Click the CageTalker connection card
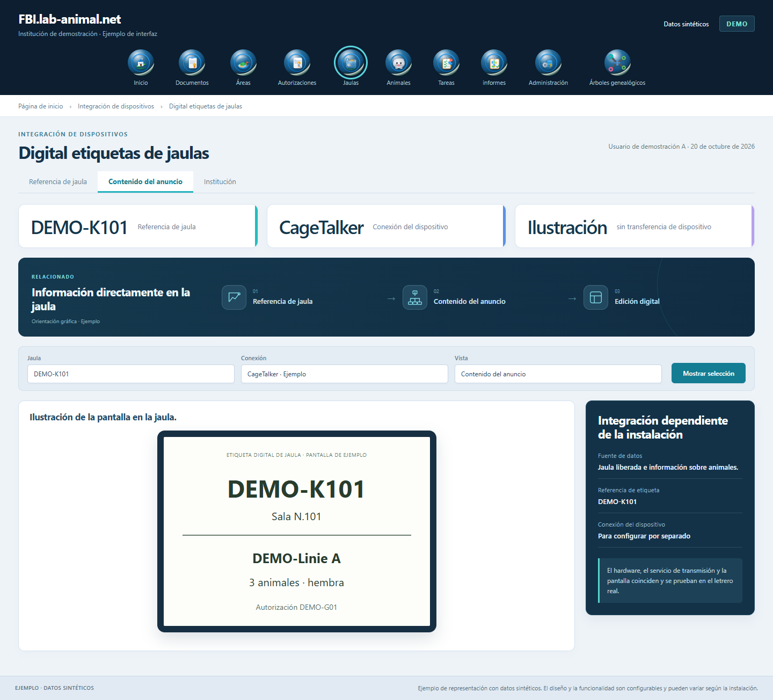Viewport: 773px width, 700px height. [386, 226]
